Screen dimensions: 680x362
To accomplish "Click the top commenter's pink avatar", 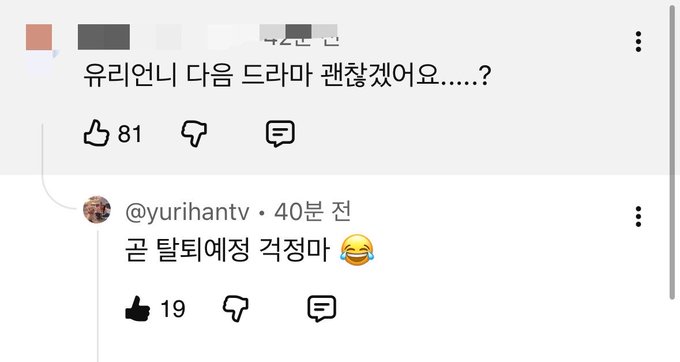I will click(39, 37).
